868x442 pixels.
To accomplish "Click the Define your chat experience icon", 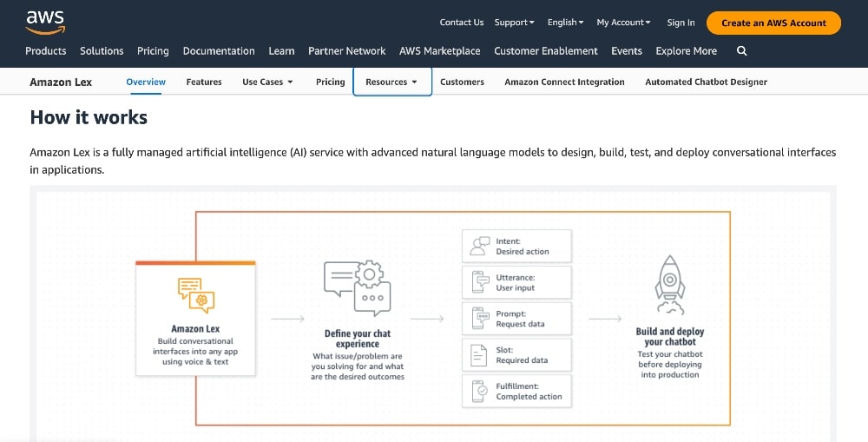I will coord(357,288).
